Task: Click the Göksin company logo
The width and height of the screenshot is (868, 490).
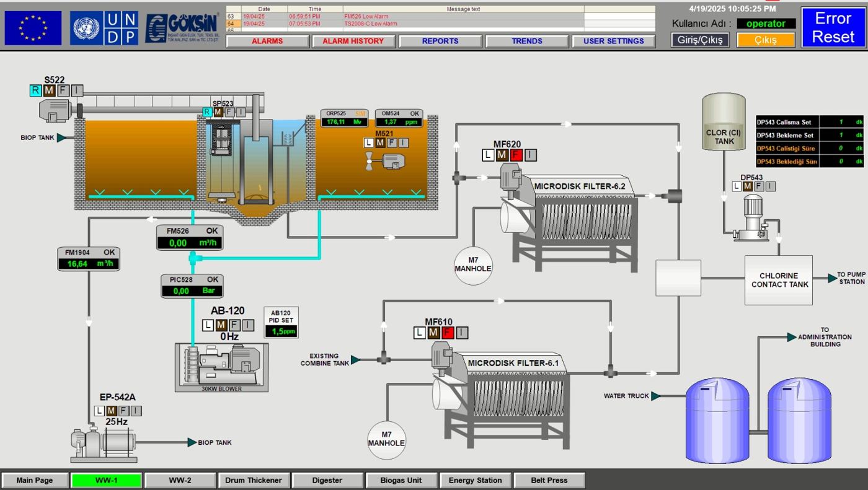Action: click(x=182, y=28)
